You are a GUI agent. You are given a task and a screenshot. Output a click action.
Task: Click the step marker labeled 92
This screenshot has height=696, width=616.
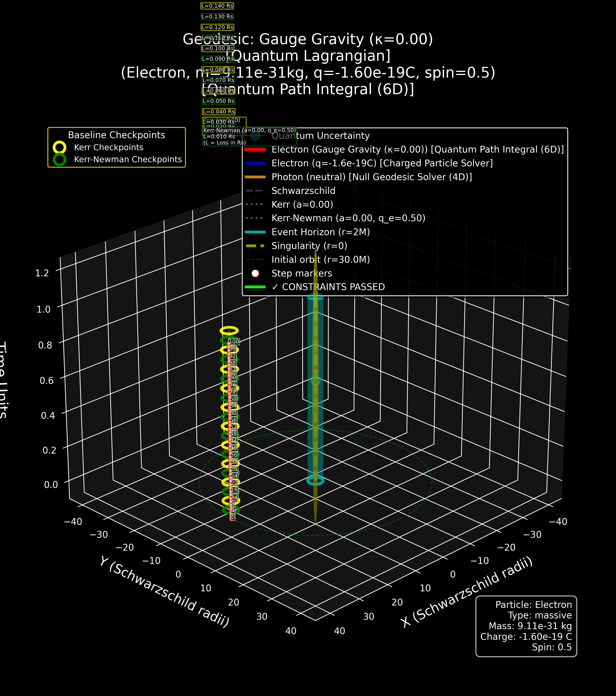point(232,356)
